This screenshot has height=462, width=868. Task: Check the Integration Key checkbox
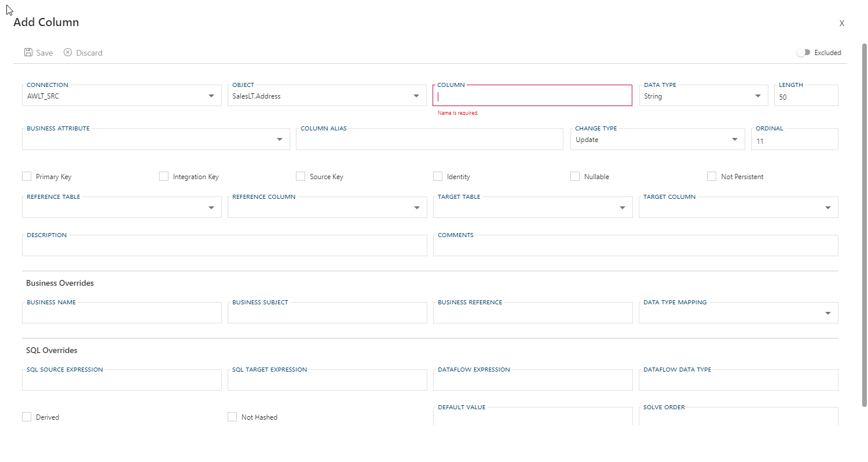pyautogui.click(x=163, y=176)
